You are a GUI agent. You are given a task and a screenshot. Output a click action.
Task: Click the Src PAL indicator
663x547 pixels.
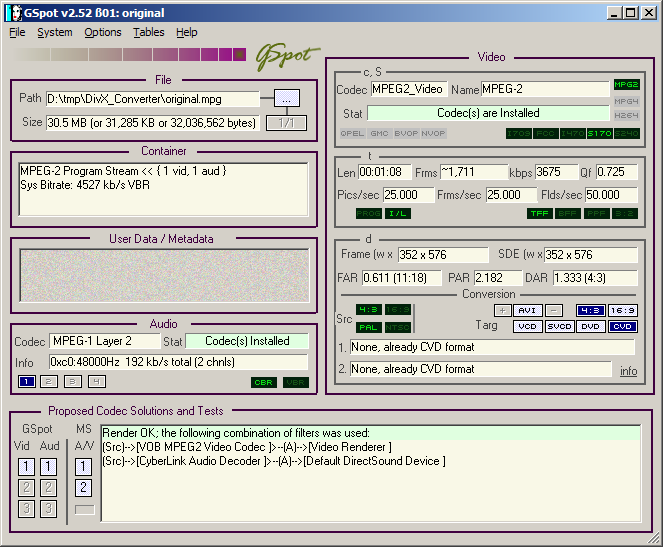[x=368, y=327]
